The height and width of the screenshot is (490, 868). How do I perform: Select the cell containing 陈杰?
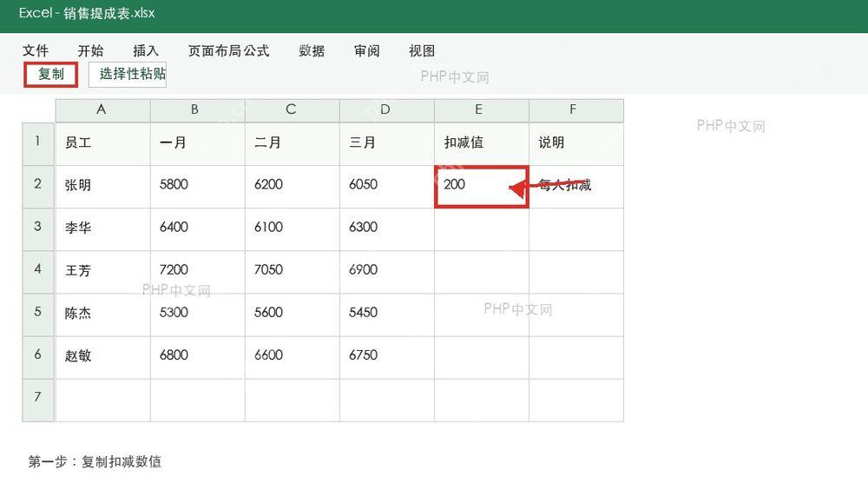102,315
